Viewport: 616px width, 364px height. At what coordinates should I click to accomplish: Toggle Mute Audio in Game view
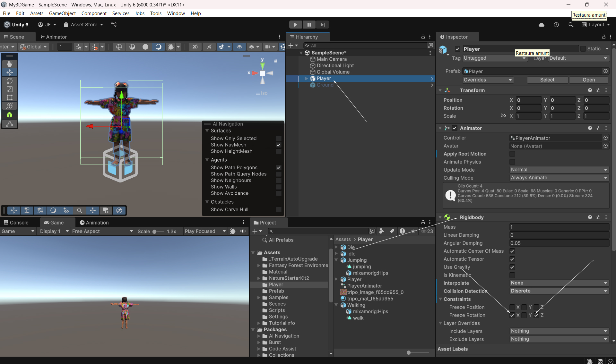(x=243, y=231)
